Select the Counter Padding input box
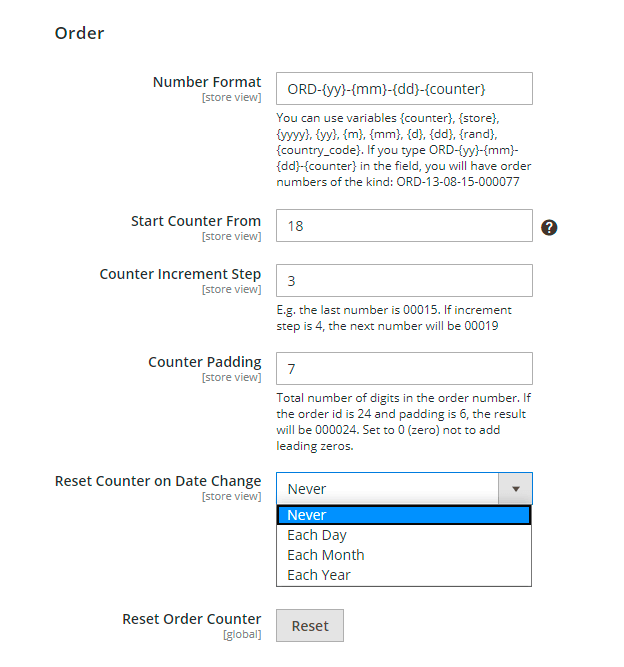Image resolution: width=624 pixels, height=667 pixels. 404,369
